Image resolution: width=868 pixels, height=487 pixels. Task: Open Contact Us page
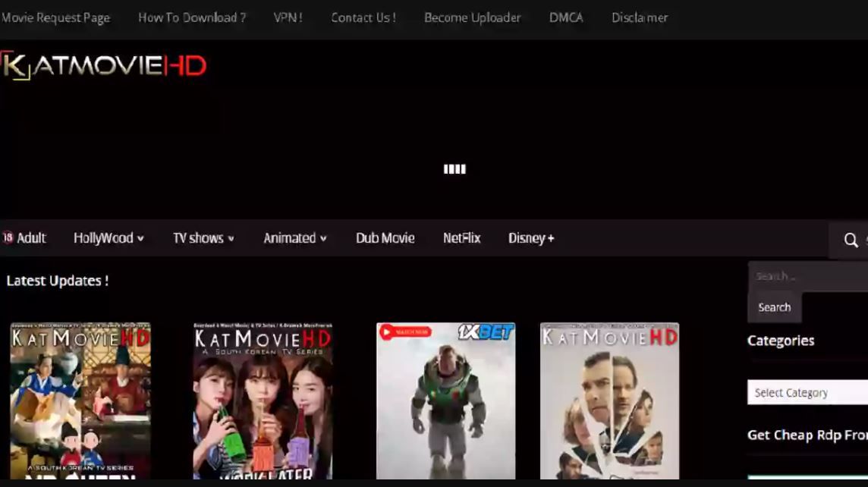[363, 17]
